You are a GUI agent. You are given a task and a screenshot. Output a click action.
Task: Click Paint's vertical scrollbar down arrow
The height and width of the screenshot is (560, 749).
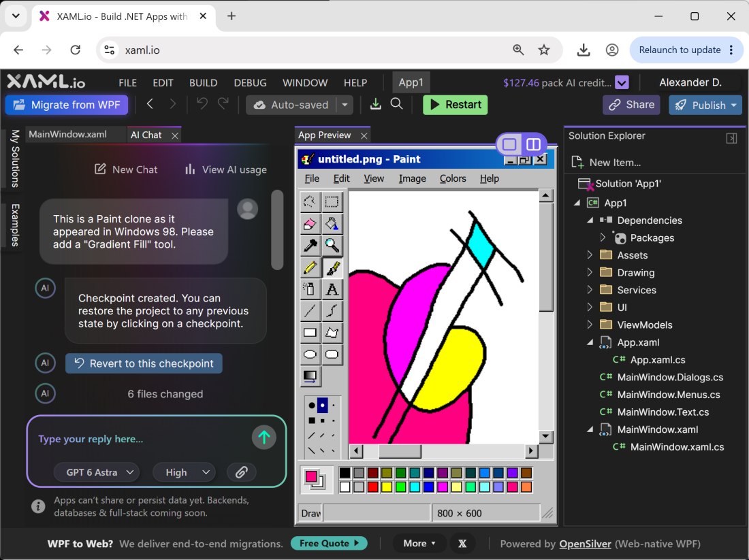545,436
